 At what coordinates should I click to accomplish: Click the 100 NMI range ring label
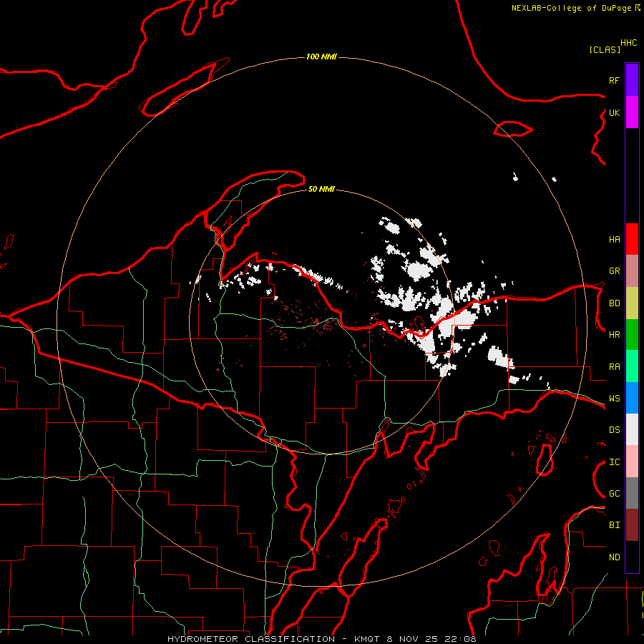point(321,57)
